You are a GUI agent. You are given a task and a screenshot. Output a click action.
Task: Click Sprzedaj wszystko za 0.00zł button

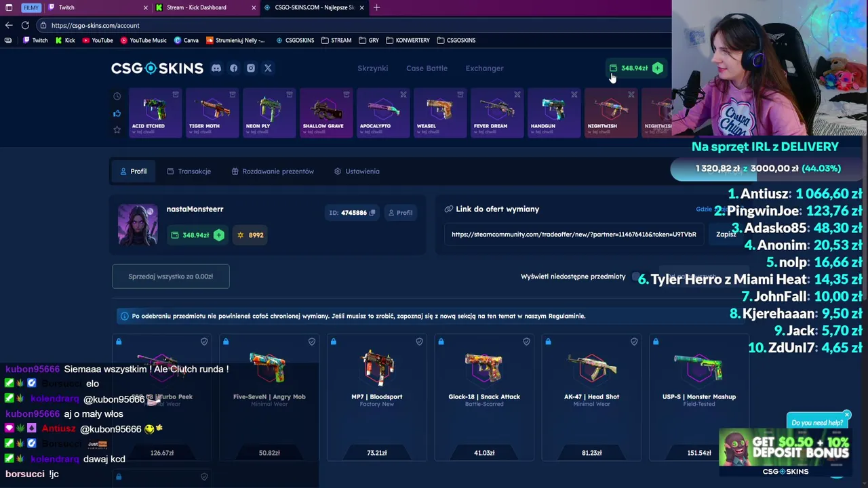[x=171, y=277]
